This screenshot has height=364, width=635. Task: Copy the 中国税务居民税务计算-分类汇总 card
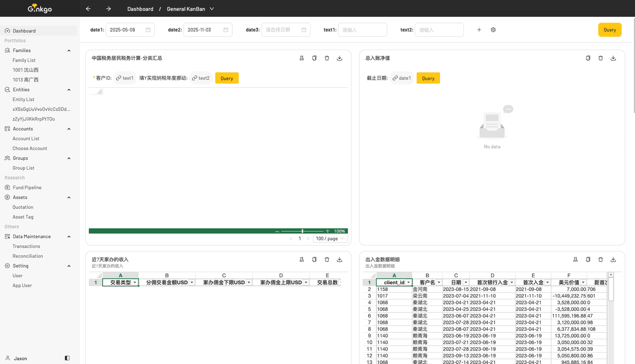coord(314,58)
